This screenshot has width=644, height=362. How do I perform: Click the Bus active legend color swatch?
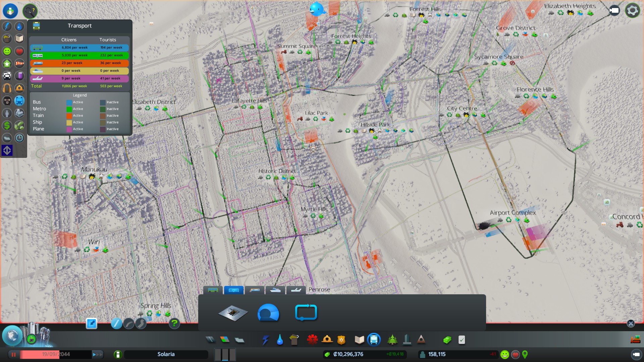point(69,102)
